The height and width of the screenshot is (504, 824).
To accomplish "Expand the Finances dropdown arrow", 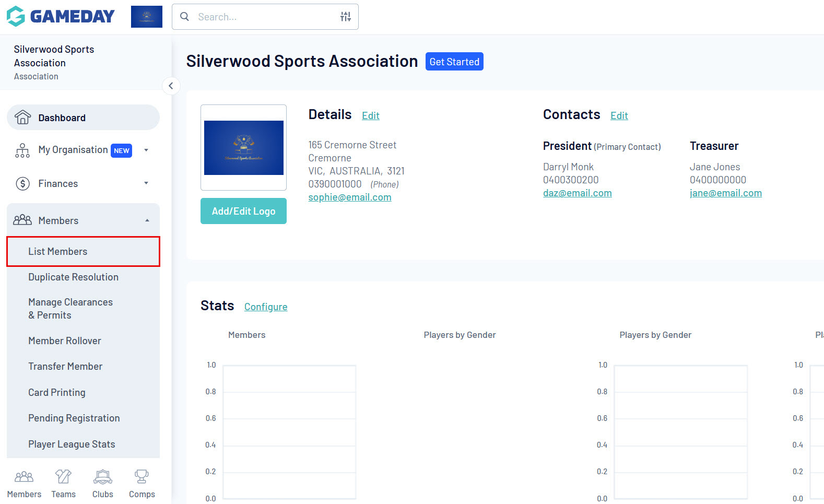I will pos(146,183).
